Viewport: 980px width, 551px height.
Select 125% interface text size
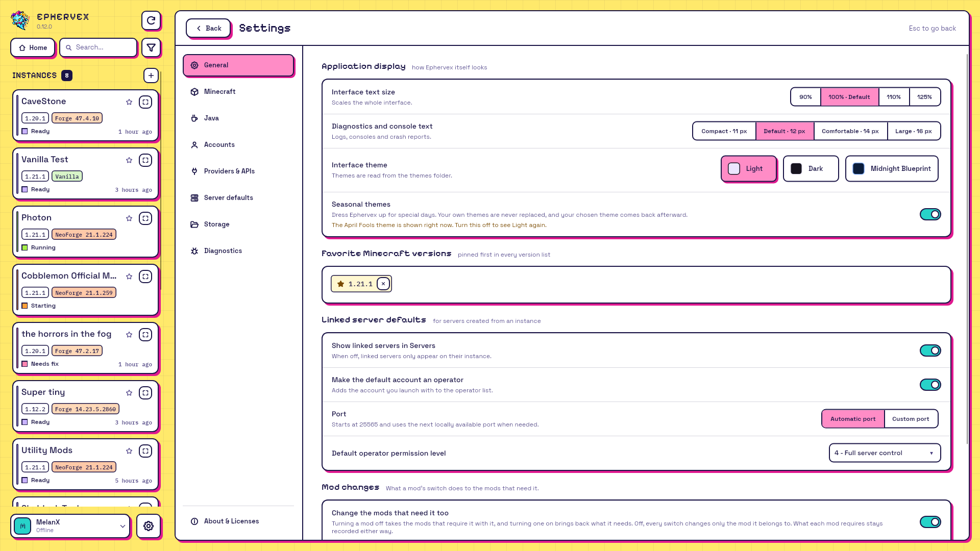(x=924, y=97)
